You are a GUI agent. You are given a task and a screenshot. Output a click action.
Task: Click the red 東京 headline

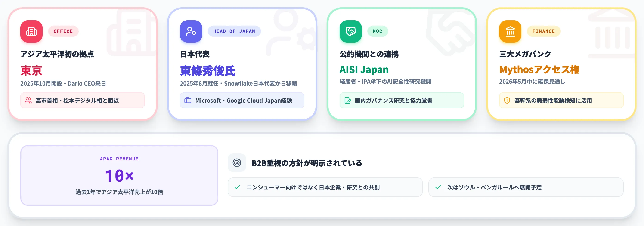pyautogui.click(x=31, y=70)
